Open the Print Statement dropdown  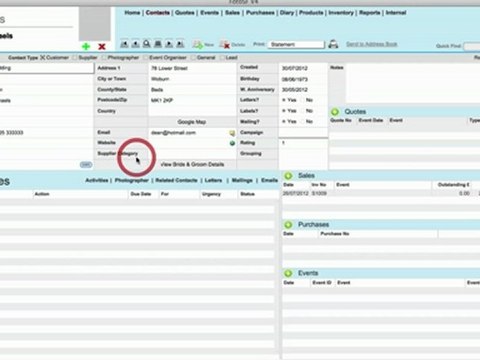point(296,44)
